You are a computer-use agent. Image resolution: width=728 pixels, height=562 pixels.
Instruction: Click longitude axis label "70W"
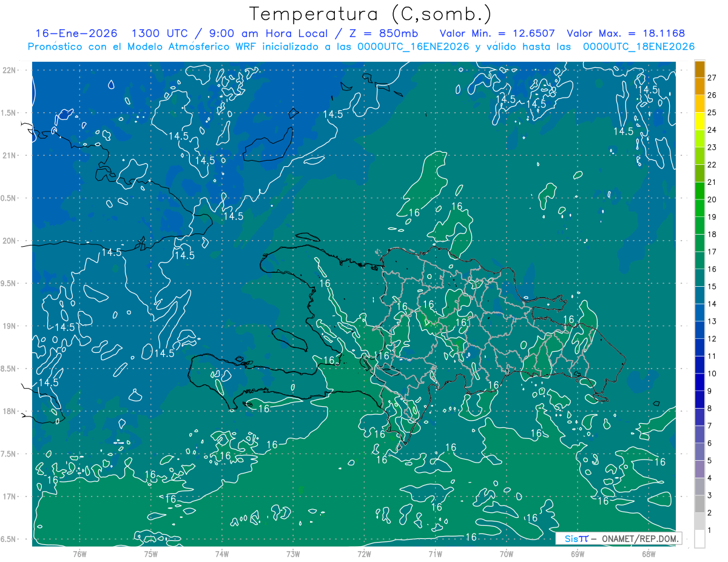(506, 554)
